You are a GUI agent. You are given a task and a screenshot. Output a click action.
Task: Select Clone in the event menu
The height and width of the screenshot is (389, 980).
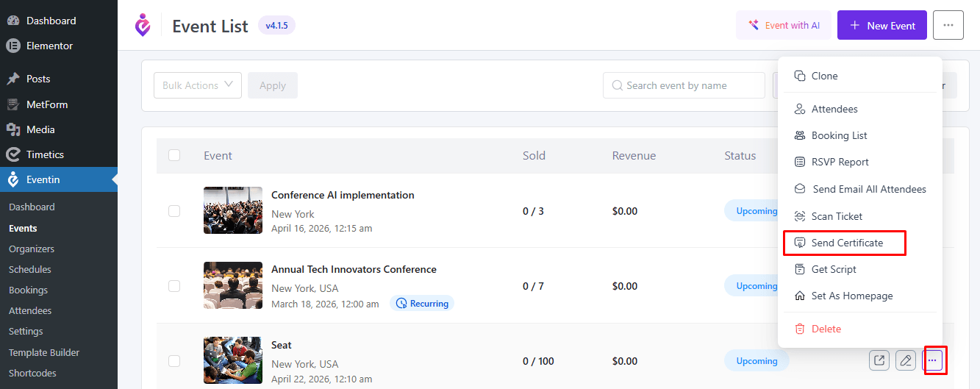[x=824, y=76]
